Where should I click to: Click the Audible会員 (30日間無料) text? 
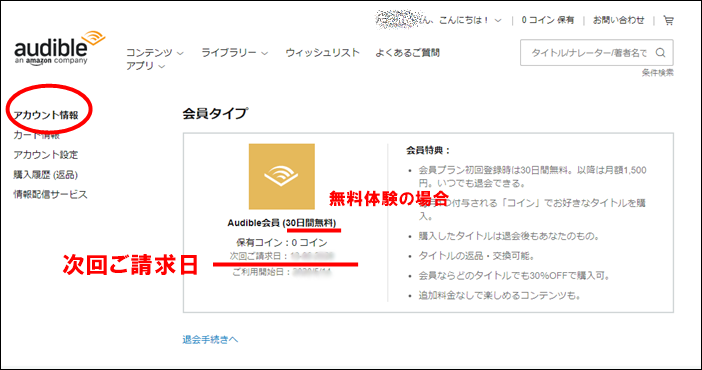click(282, 223)
